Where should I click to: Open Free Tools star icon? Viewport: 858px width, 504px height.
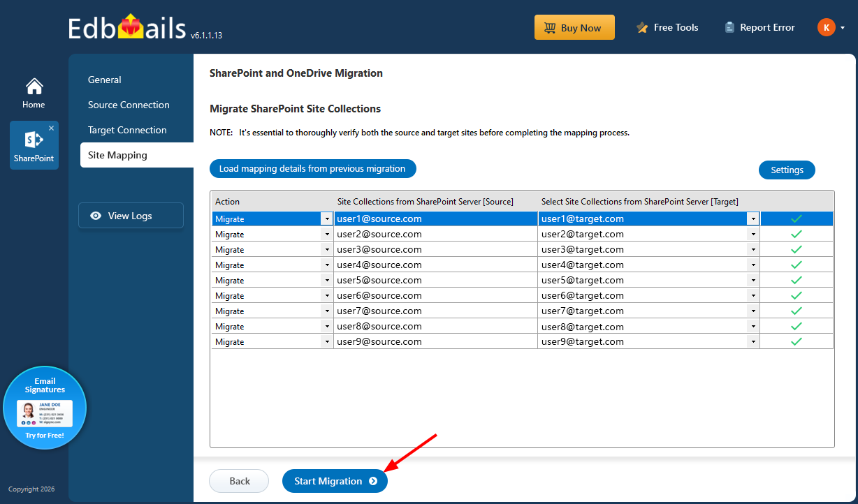point(642,28)
